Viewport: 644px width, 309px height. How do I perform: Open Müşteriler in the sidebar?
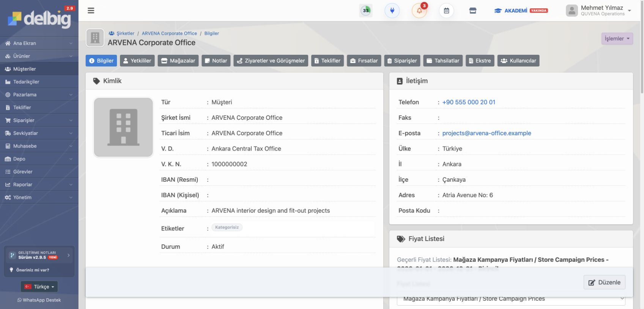tap(39, 69)
